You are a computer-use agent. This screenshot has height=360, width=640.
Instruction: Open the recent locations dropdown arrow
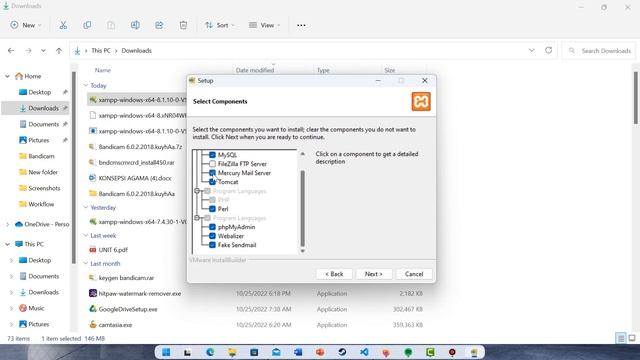coord(43,51)
